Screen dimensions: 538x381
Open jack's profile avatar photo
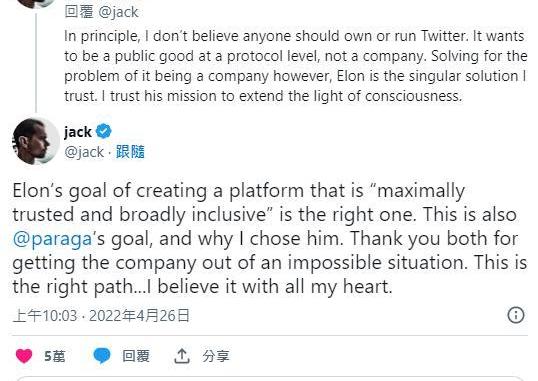coord(36,141)
